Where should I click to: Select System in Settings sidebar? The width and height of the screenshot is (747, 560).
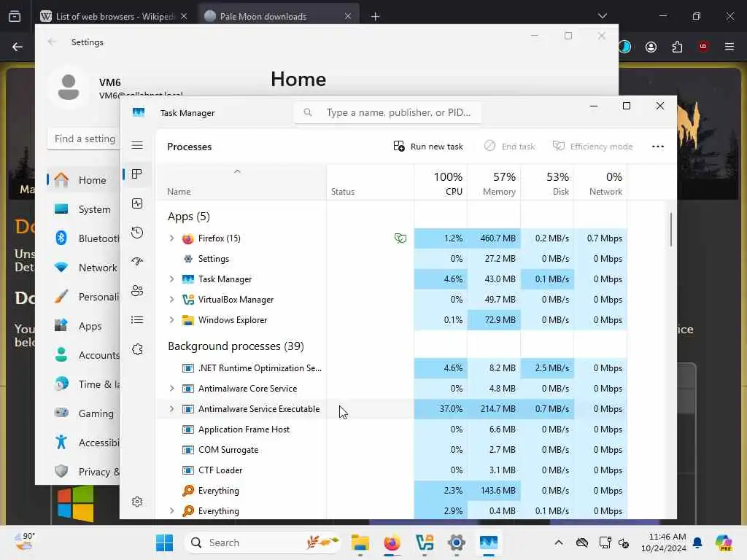(x=83, y=209)
